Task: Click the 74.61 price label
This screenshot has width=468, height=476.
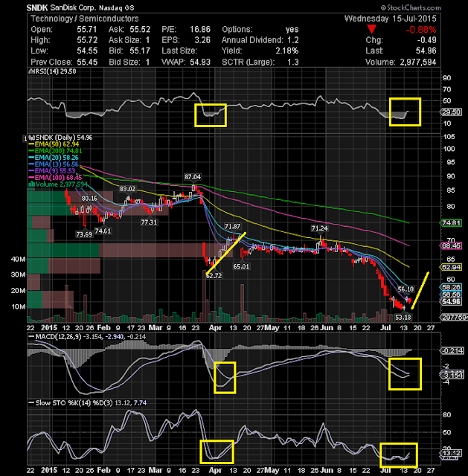Action: coord(103,231)
